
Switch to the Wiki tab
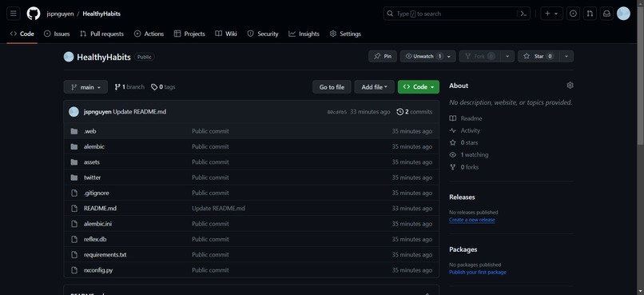click(x=226, y=34)
